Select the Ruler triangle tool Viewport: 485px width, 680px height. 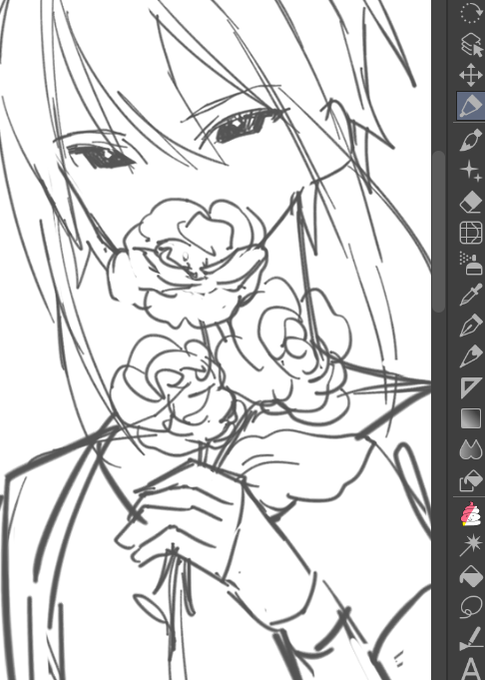pyautogui.click(x=470, y=388)
